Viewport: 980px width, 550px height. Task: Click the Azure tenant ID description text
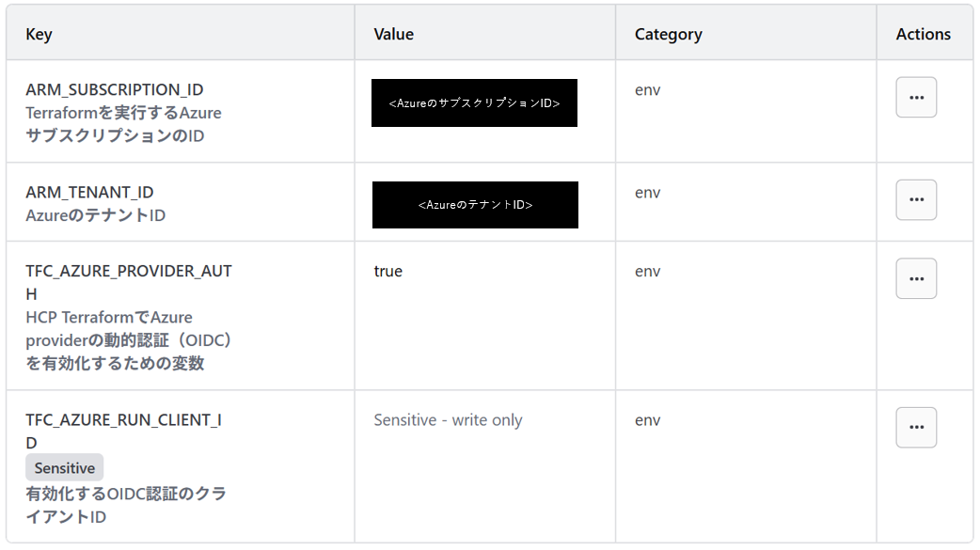point(95,215)
